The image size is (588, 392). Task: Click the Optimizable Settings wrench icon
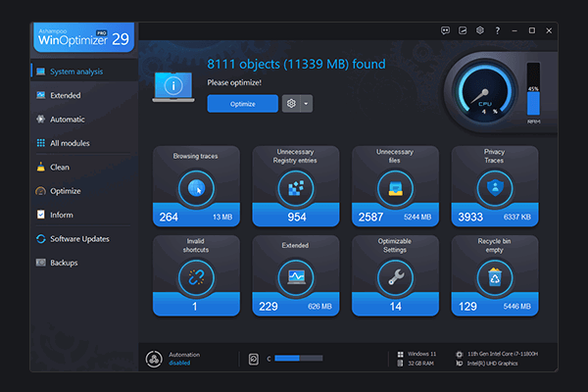click(x=395, y=277)
